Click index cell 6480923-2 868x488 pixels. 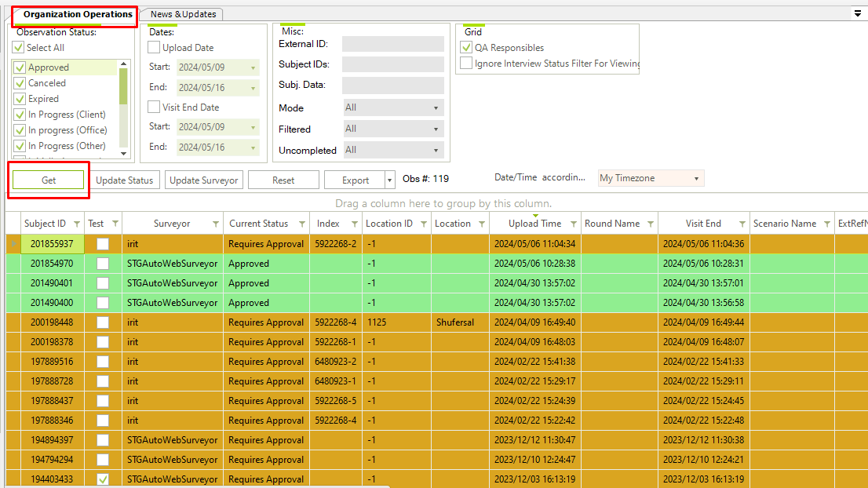[335, 362]
